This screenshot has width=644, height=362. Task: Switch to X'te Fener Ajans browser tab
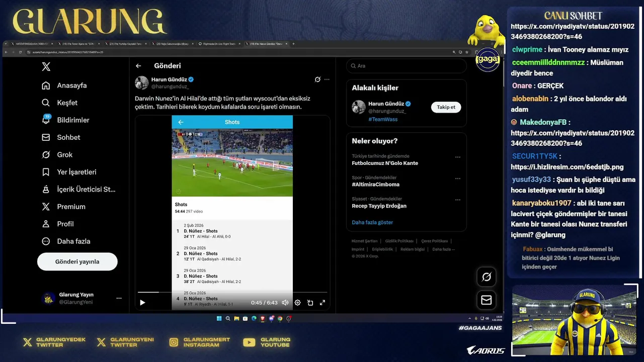tap(78, 44)
